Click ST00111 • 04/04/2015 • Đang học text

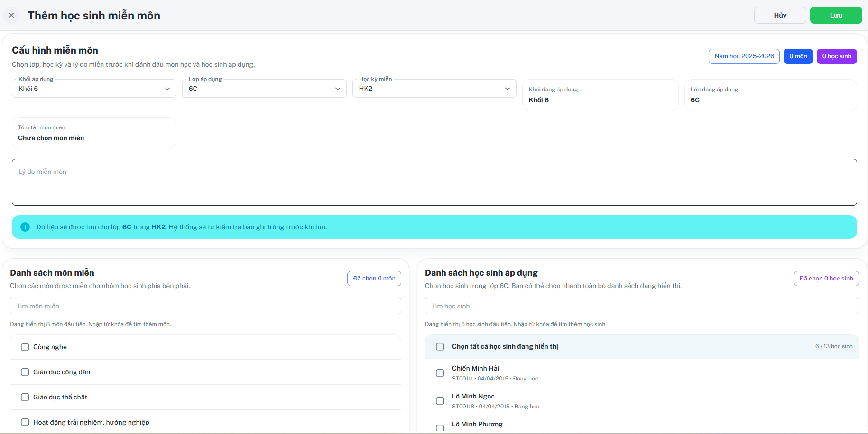(495, 379)
